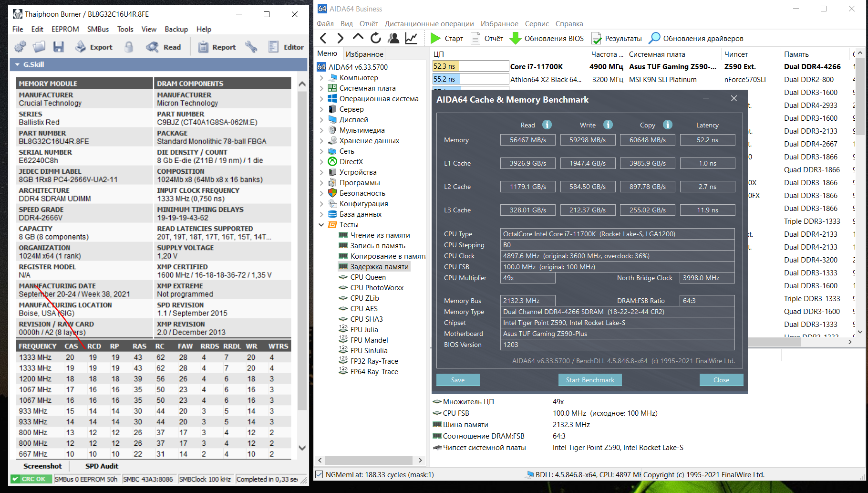Expand the Операционная система tree node

click(321, 99)
